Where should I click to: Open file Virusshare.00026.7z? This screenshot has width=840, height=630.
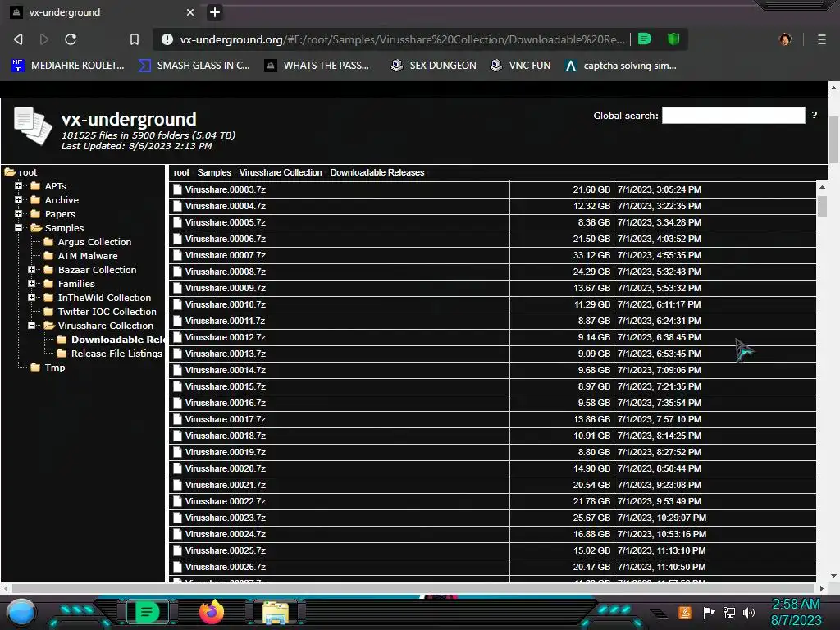226,567
